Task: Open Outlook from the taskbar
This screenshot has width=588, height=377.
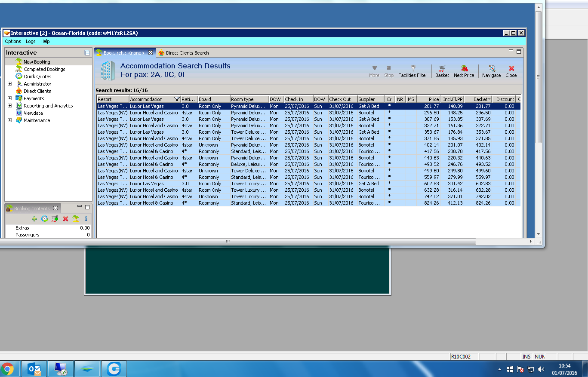Action: 34,369
